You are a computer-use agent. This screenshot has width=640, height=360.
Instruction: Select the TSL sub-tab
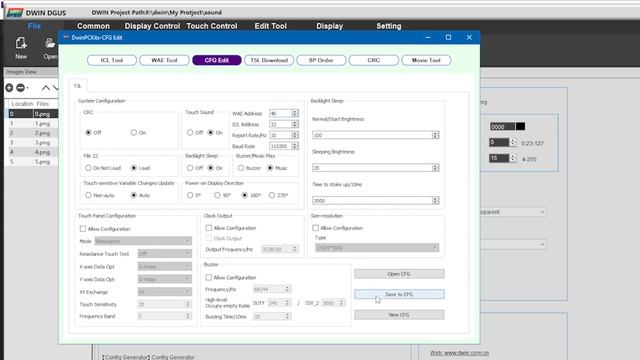click(x=78, y=86)
